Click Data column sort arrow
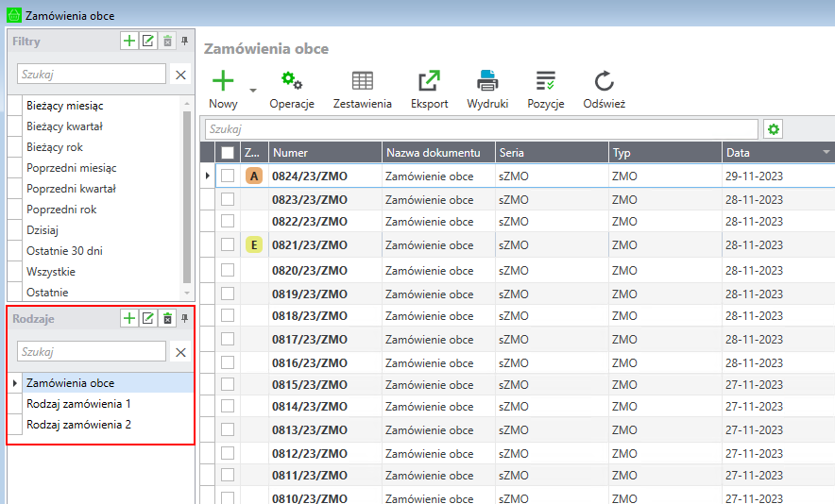This screenshot has height=504, width=835. click(826, 152)
